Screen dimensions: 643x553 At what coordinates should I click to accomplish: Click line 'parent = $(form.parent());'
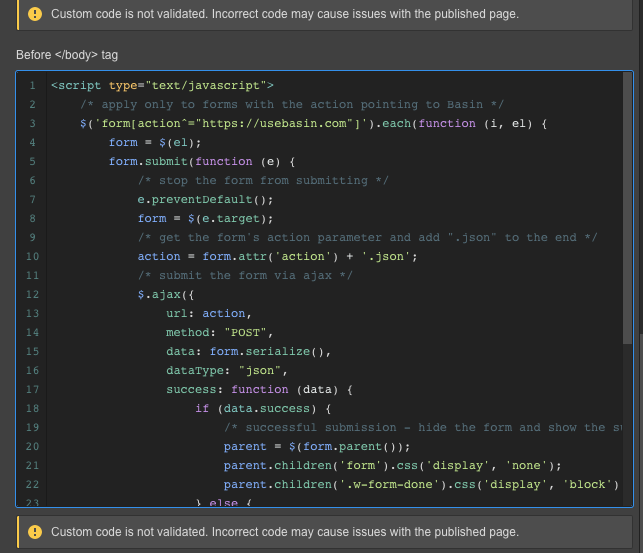(317, 446)
